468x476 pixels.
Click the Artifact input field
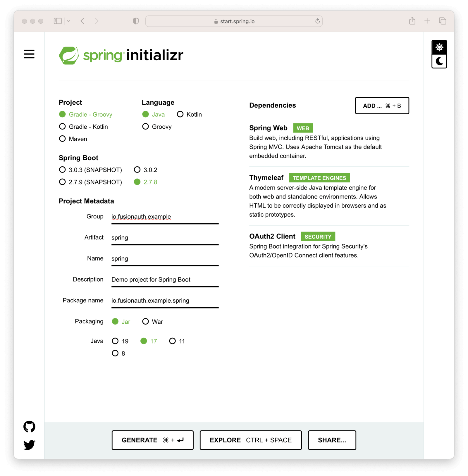click(165, 238)
